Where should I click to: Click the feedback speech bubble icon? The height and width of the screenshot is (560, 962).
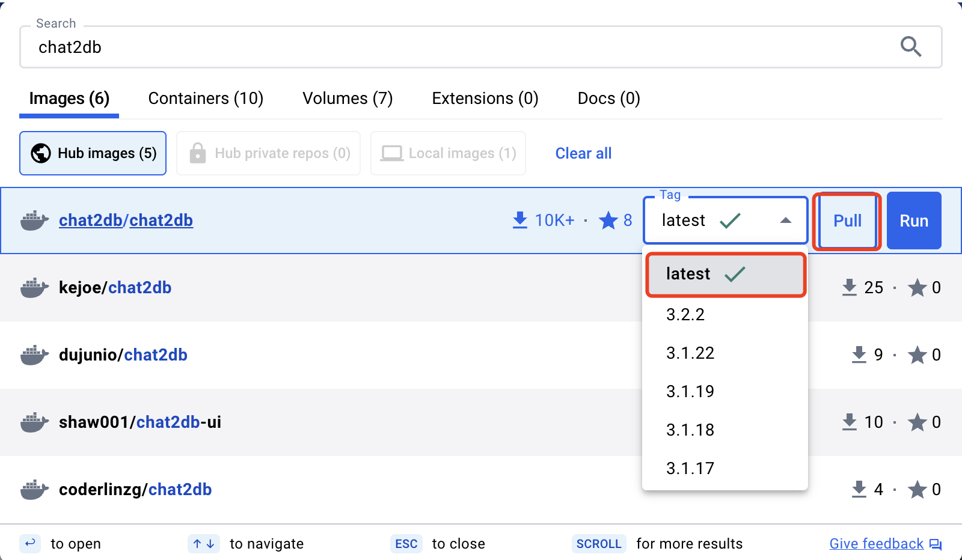pyautogui.click(x=936, y=544)
